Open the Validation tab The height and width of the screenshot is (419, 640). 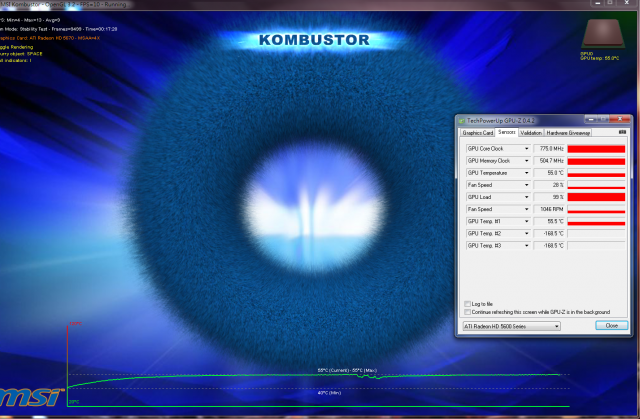531,133
